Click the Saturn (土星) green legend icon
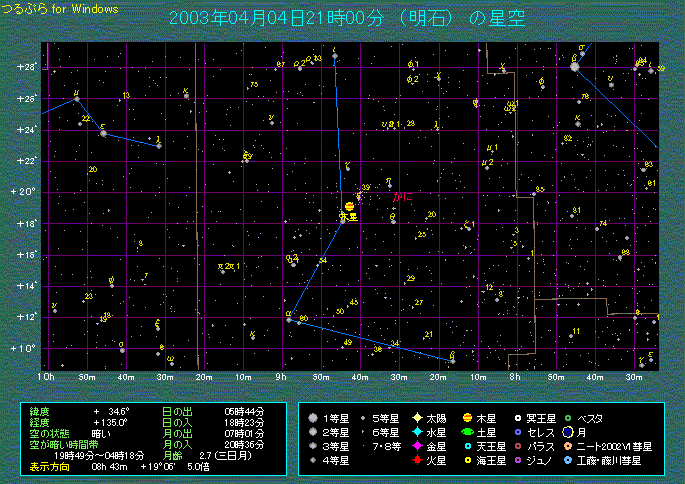The image size is (685, 484). (467, 432)
